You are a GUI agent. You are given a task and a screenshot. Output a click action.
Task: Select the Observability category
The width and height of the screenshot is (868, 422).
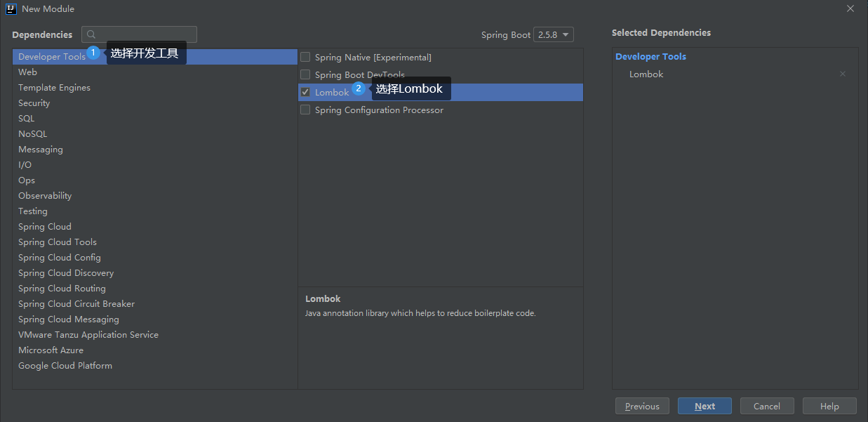coord(155,195)
